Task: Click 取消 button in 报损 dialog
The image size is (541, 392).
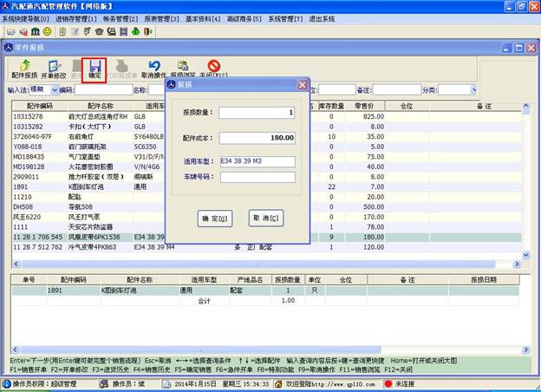Action: (x=266, y=219)
